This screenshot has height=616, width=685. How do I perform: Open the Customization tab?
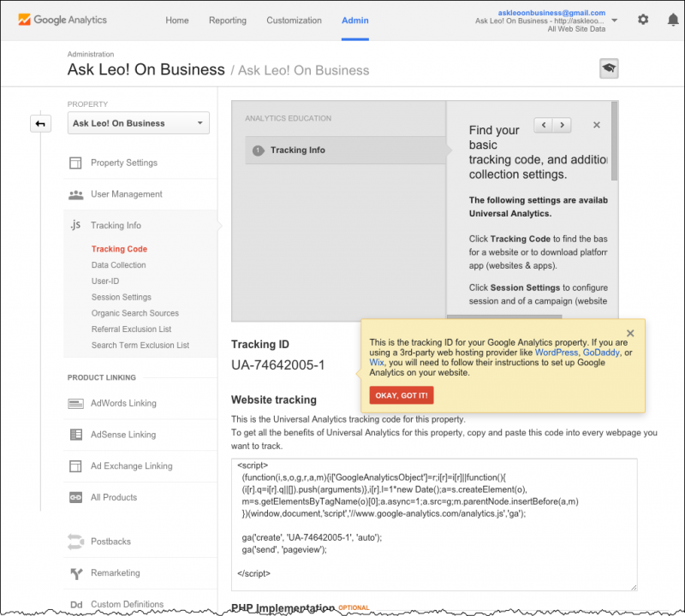(x=294, y=21)
